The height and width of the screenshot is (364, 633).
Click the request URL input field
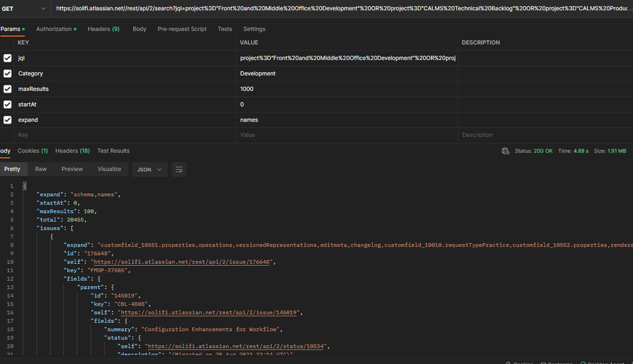342,9
